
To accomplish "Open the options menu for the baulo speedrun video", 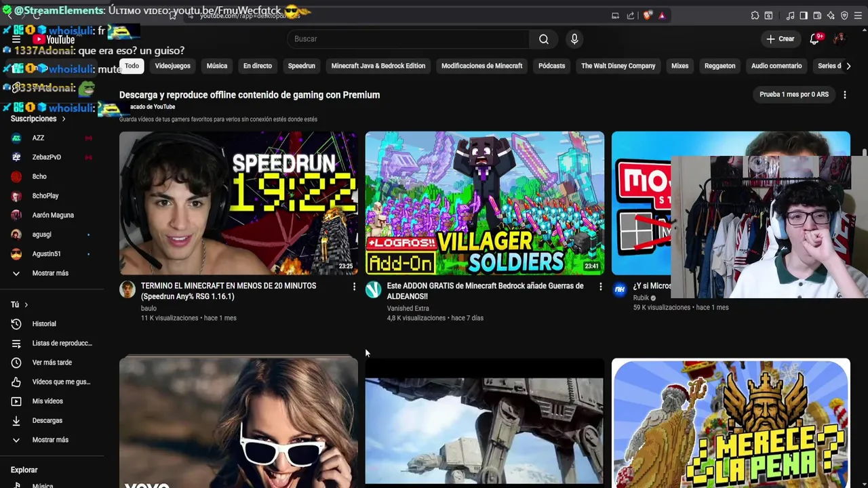I will (x=354, y=287).
